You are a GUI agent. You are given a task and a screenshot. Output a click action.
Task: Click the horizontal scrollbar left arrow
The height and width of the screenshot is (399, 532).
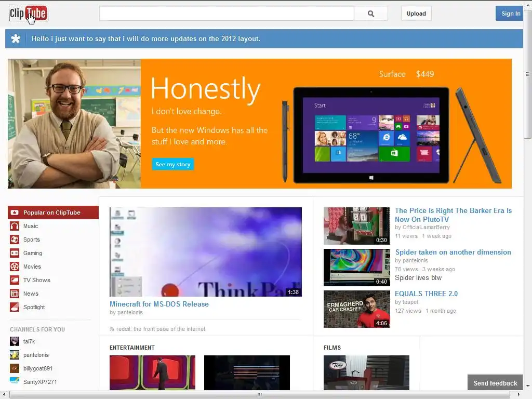point(4,395)
